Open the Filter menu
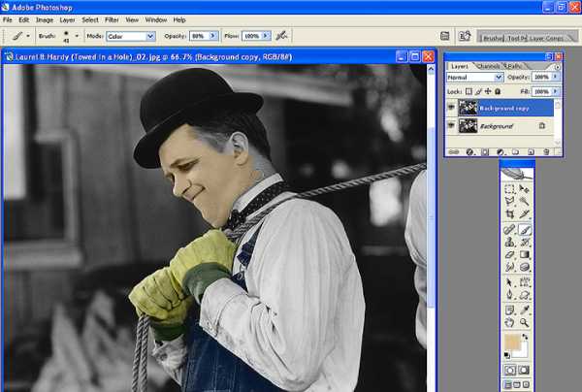582x392 pixels. (112, 19)
